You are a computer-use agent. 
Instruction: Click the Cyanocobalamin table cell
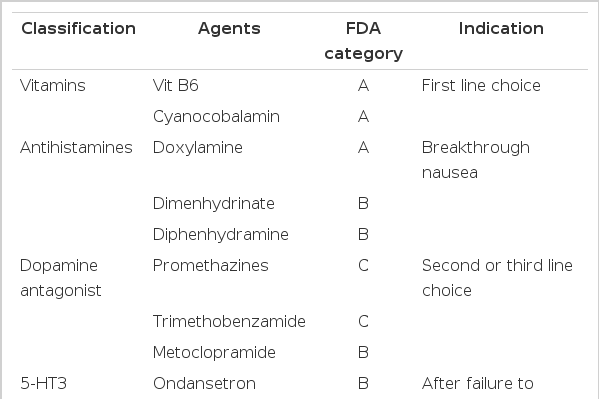point(216,117)
